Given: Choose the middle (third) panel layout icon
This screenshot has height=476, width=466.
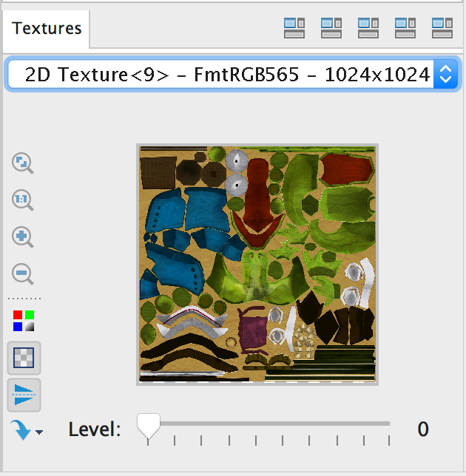Looking at the screenshot, I should 368,29.
